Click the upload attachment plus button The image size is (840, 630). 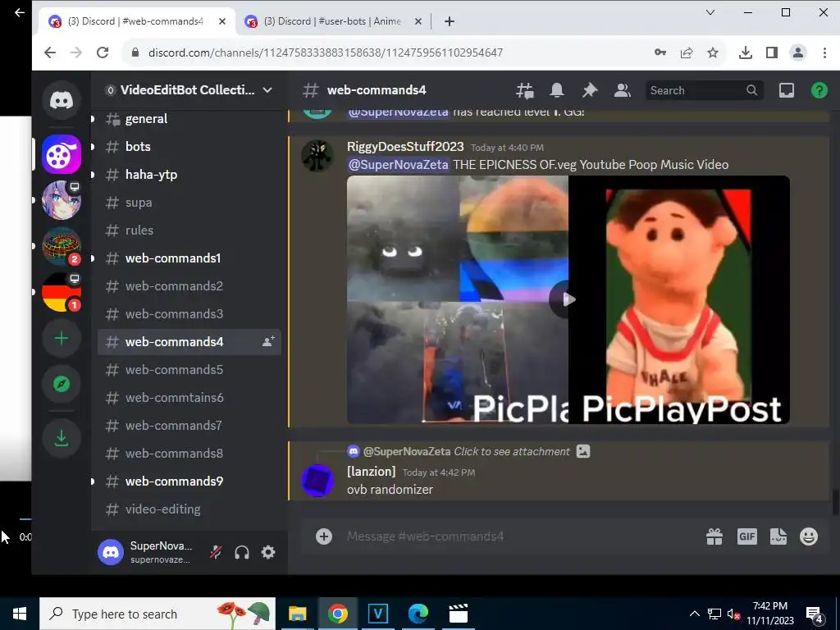pos(323,536)
